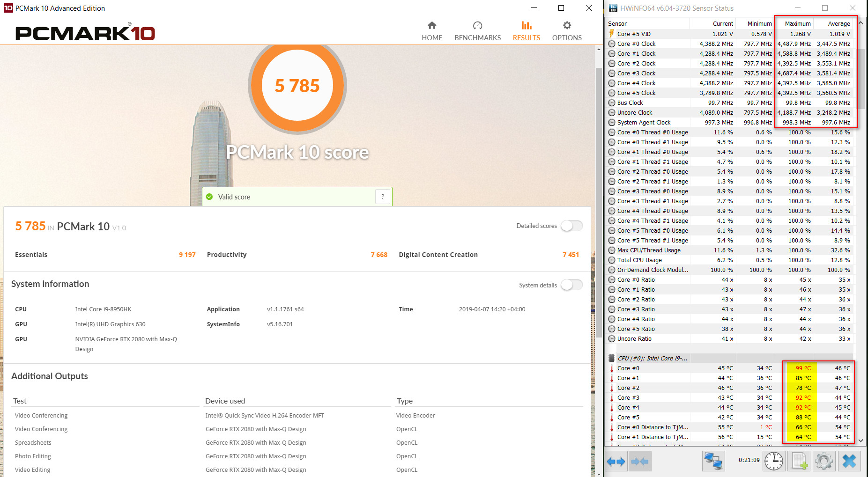Click the Essentials score 9 197

187,255
